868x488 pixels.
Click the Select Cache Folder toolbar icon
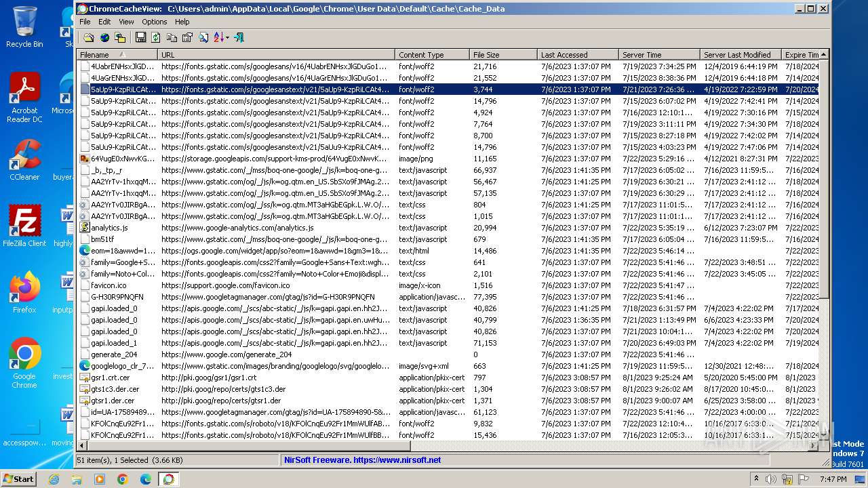89,38
